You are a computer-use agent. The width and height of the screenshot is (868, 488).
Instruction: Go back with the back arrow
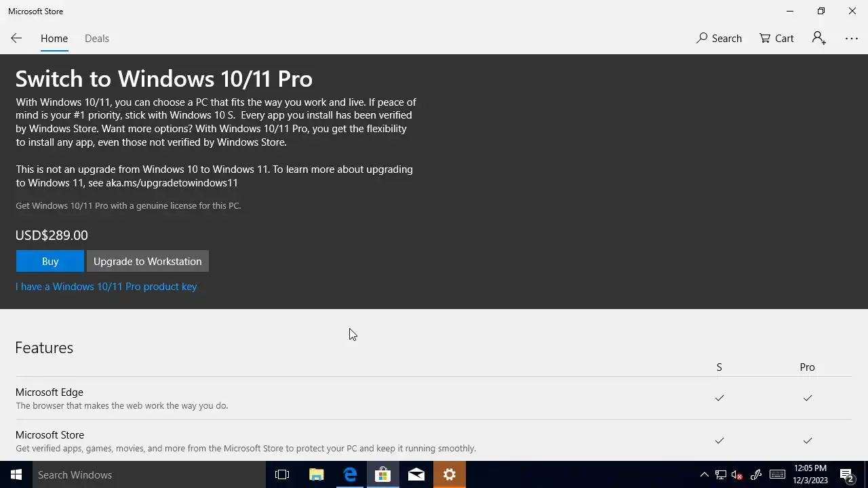click(x=16, y=39)
